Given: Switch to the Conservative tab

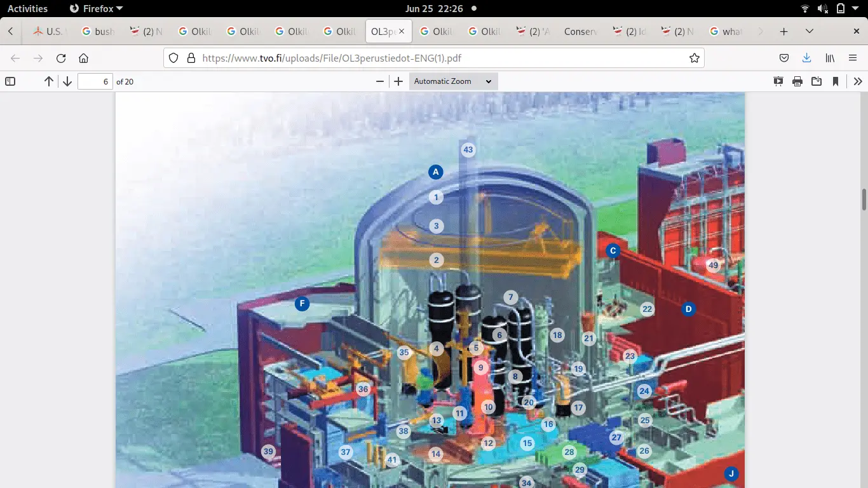Looking at the screenshot, I should (x=580, y=30).
